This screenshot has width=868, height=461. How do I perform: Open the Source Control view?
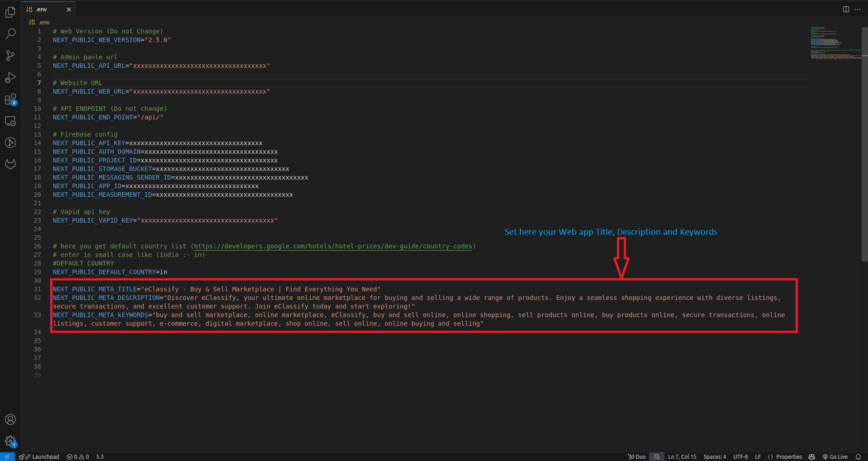pos(10,55)
